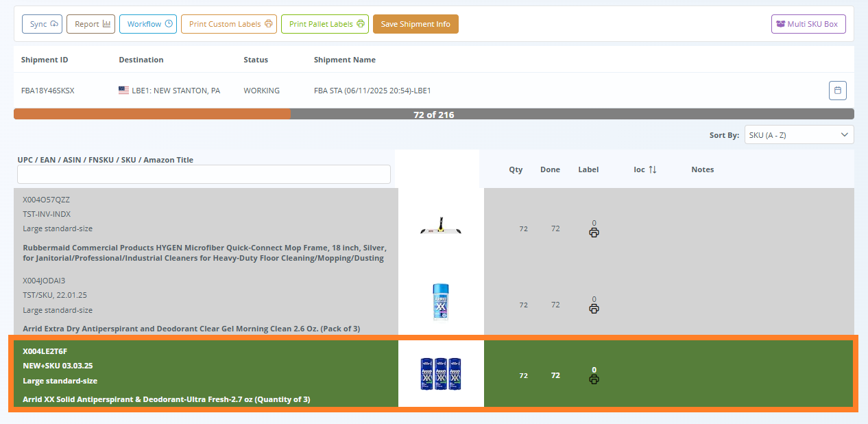The width and height of the screenshot is (868, 424).
Task: Click the Arrid XX deodorant 3-pack thumbnail
Action: point(440,374)
